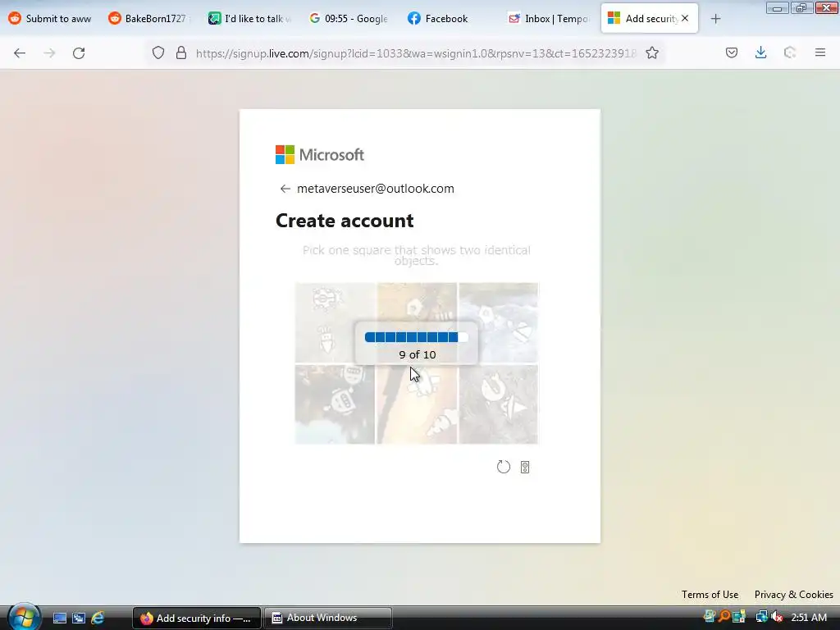Click Show Desktop quick launch icon

click(59, 618)
